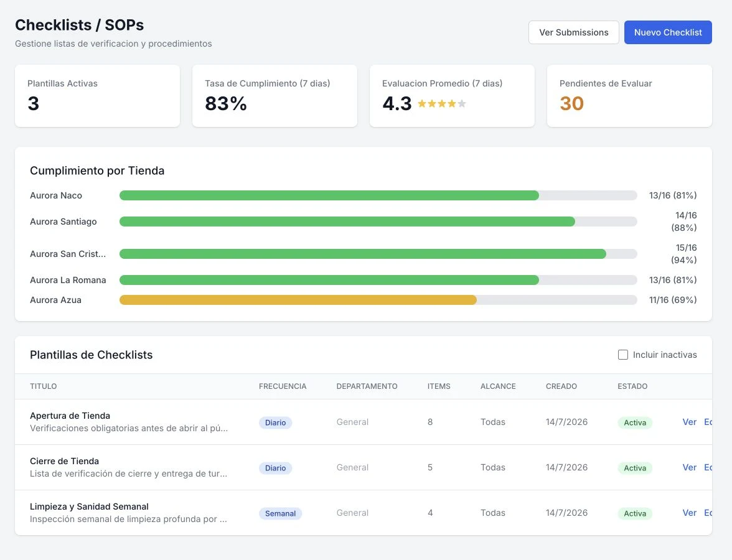Click the Aurora La Romana store label
Viewport: 732px width, 560px height.
[68, 280]
